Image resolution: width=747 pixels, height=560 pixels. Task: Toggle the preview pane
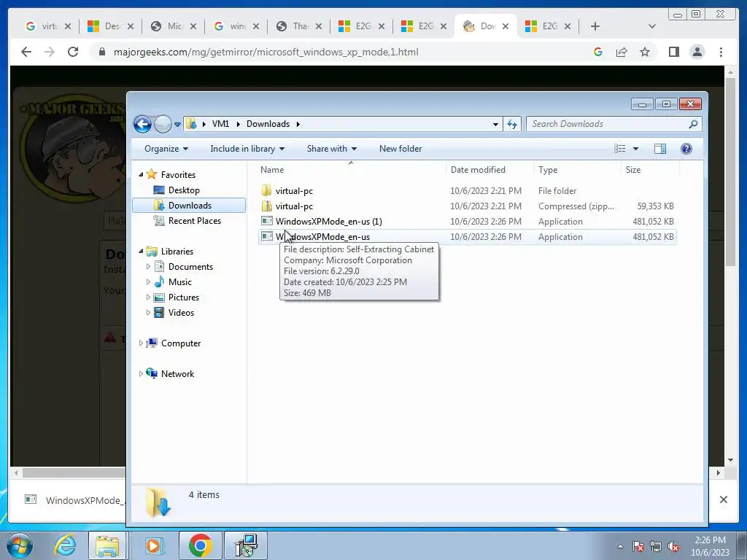click(x=660, y=149)
